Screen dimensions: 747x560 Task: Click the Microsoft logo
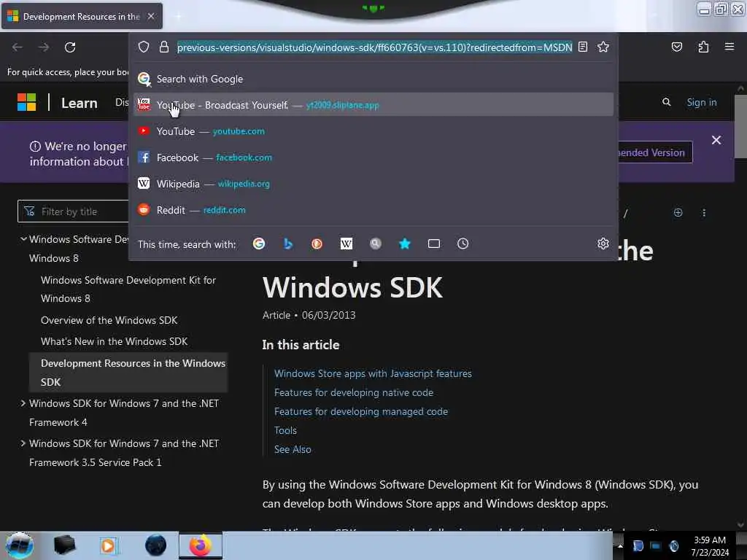pyautogui.click(x=27, y=102)
